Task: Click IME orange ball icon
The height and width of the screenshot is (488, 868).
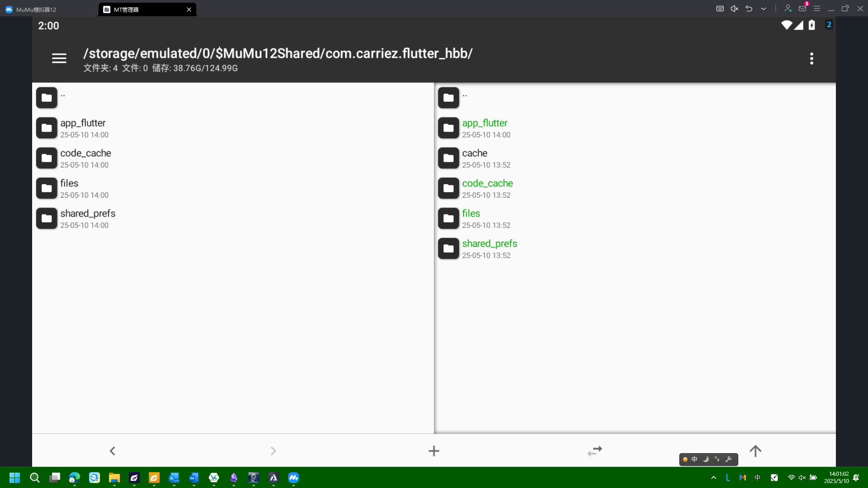Action: point(685,460)
